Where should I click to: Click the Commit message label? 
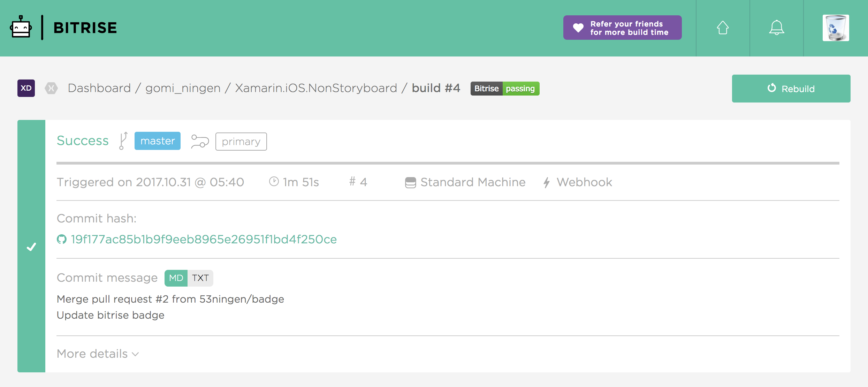[x=107, y=278]
